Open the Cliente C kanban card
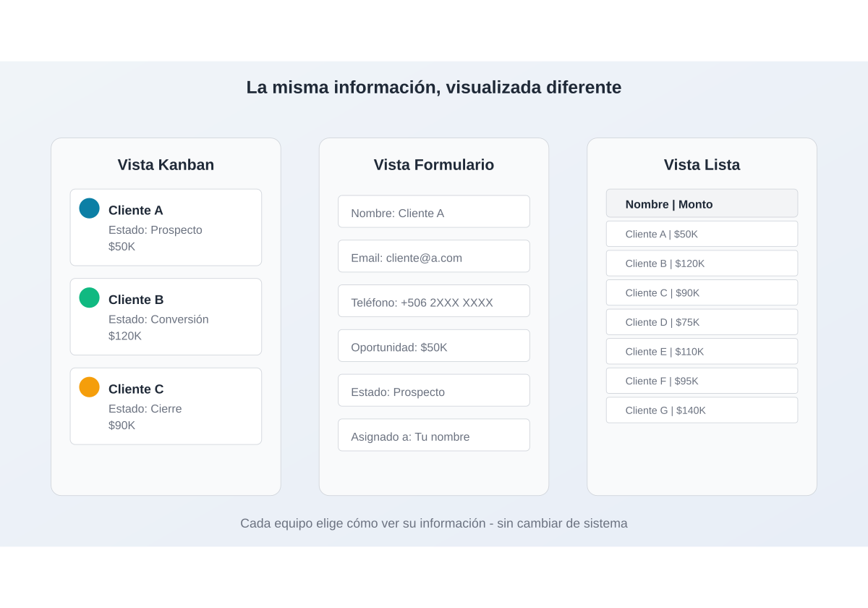 click(166, 406)
